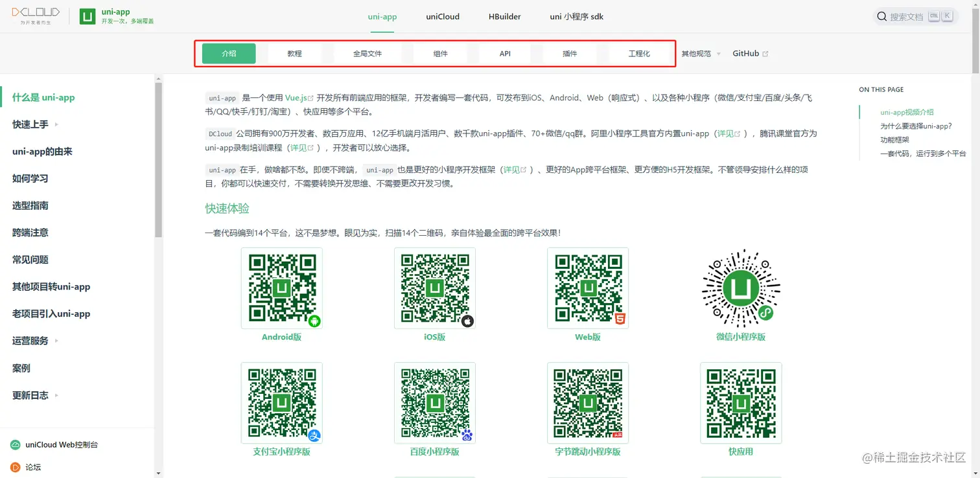Switch to the uni-app top tab

[382, 17]
